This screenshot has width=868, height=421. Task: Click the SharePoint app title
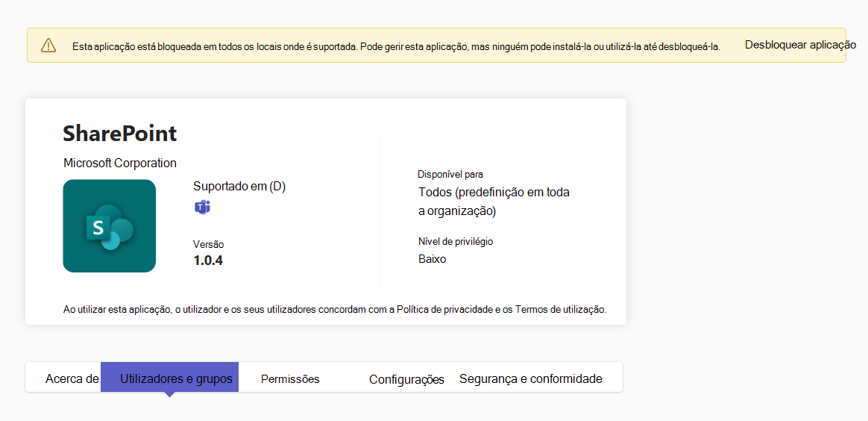120,134
